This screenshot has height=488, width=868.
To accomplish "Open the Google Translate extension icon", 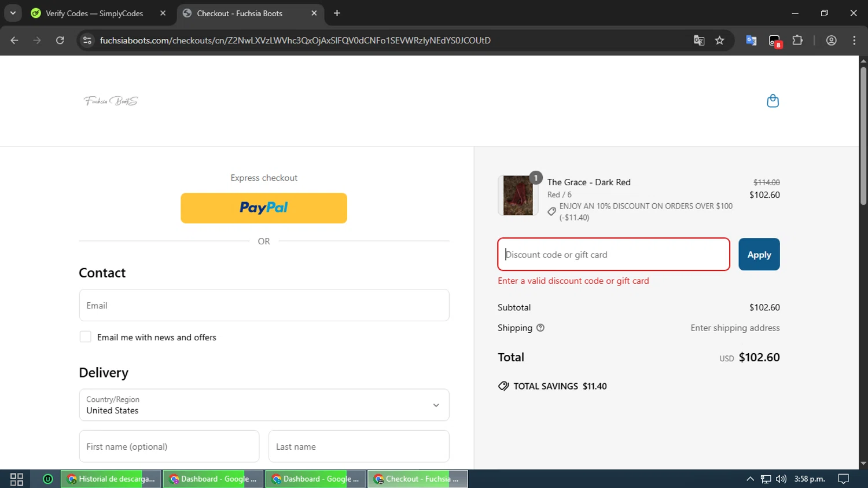I will 751,40.
